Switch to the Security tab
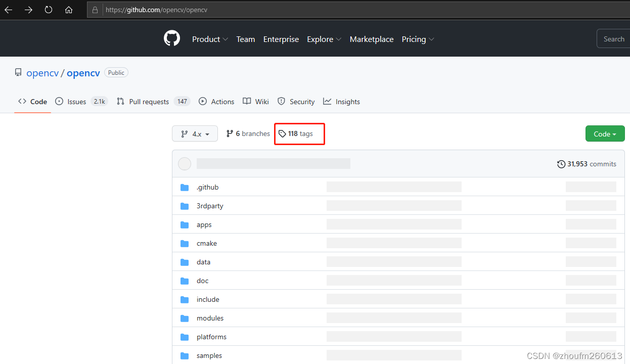Image resolution: width=630 pixels, height=364 pixels. (296, 102)
